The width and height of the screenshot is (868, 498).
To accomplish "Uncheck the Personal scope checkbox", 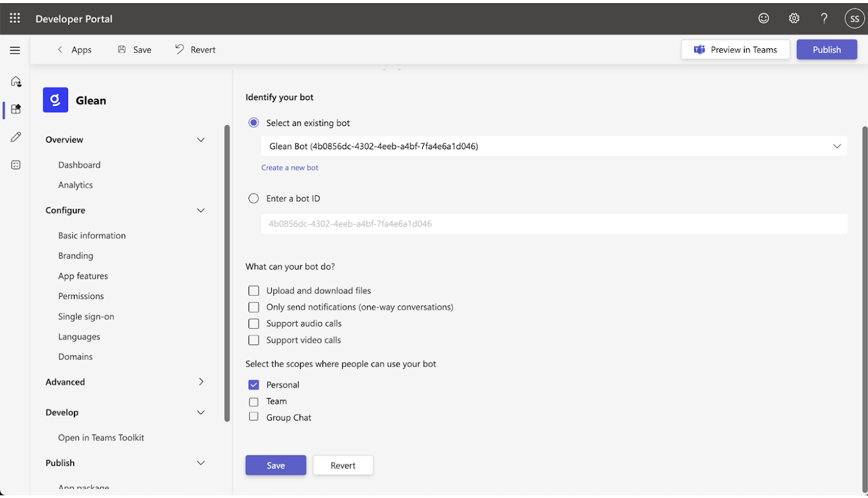I will pyautogui.click(x=253, y=385).
